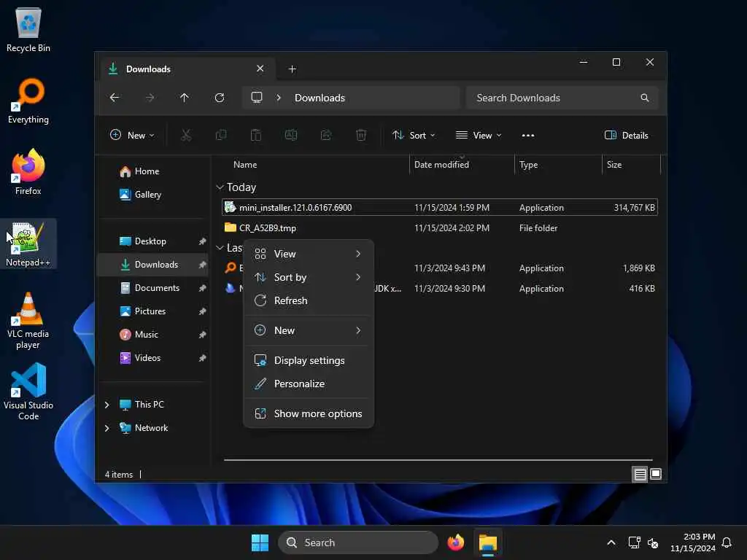This screenshot has height=560, width=747.
Task: Click File Explorer in the taskbar
Action: [x=488, y=542]
